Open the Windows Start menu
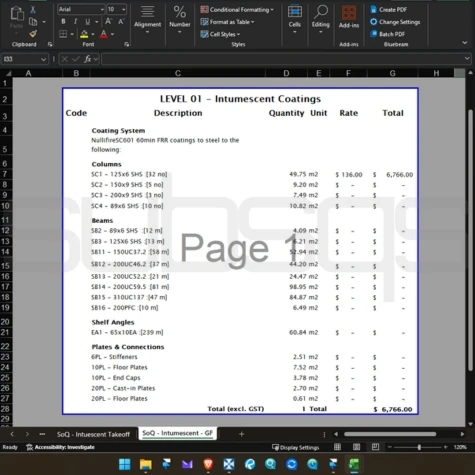Image resolution: width=475 pixels, height=475 pixels. click(125, 464)
